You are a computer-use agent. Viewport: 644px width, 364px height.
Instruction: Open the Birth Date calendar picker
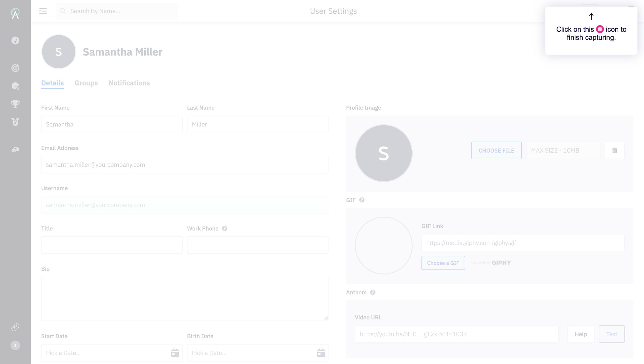pyautogui.click(x=321, y=353)
